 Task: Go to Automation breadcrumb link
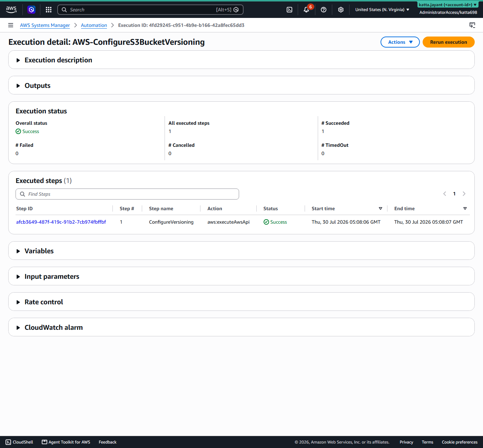coord(94,25)
